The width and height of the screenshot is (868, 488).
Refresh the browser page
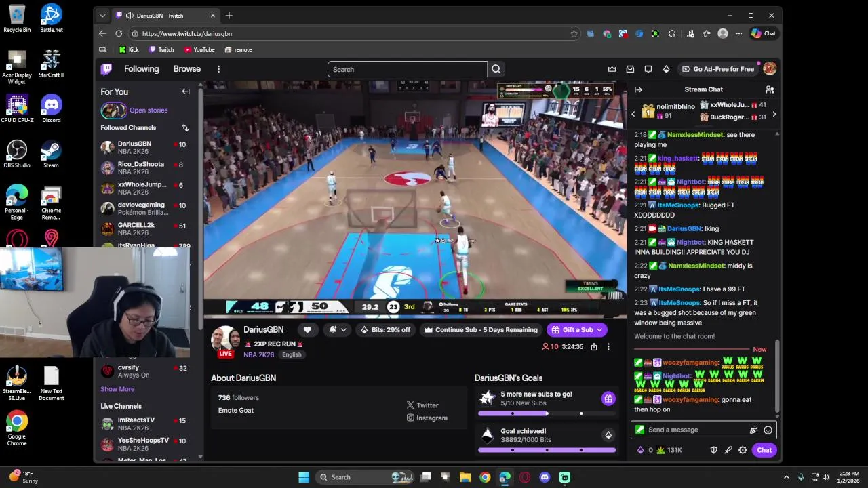119,33
